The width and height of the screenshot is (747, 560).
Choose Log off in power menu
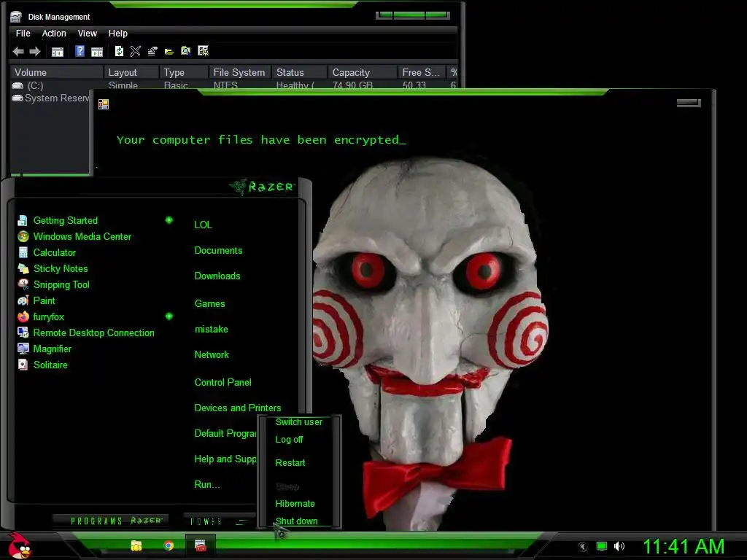pyautogui.click(x=289, y=440)
